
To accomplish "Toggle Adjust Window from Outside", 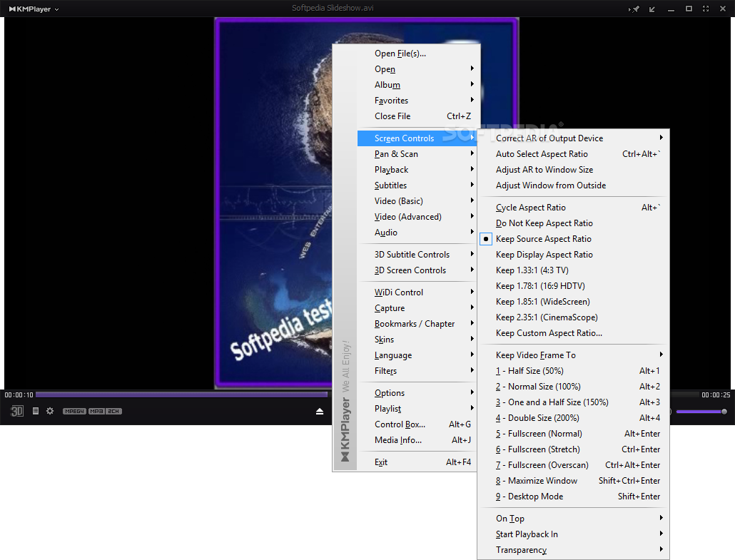I will 573,185.
